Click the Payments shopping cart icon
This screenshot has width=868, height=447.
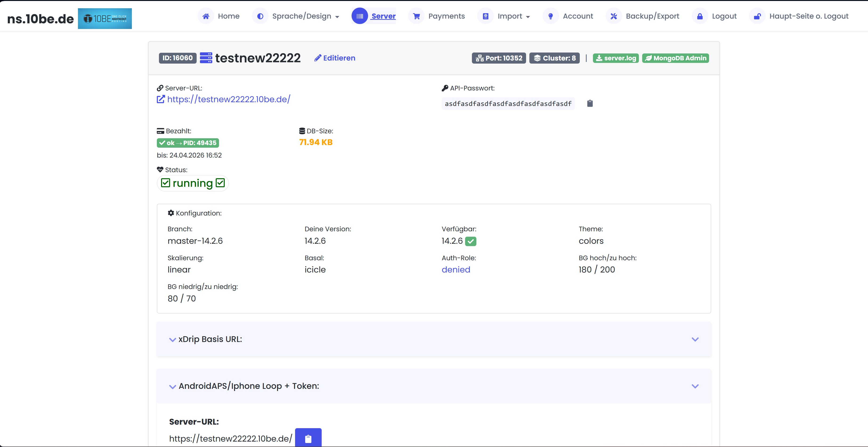point(417,16)
